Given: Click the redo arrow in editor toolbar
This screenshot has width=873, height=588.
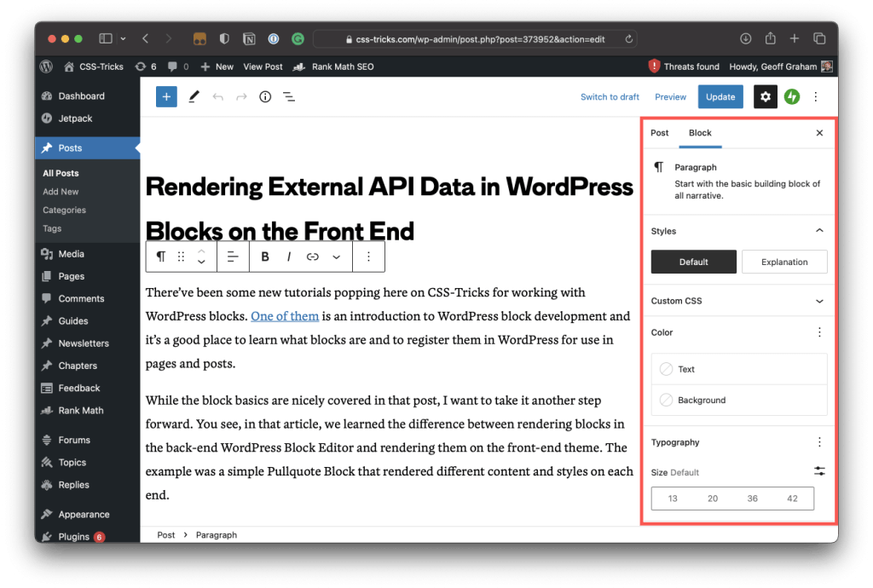Looking at the screenshot, I should coord(241,97).
